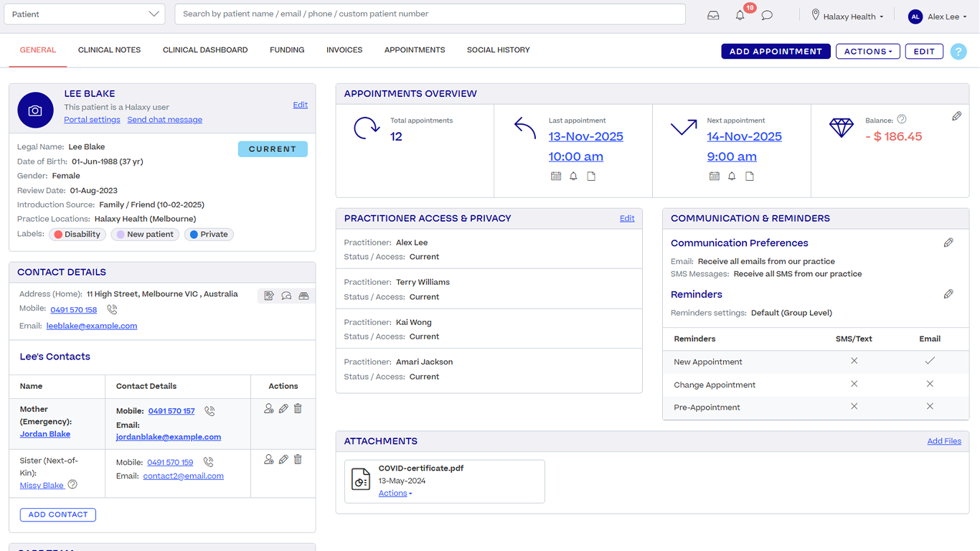Click the help icon beside Balance
Image resolution: width=980 pixels, height=551 pixels.
(902, 120)
